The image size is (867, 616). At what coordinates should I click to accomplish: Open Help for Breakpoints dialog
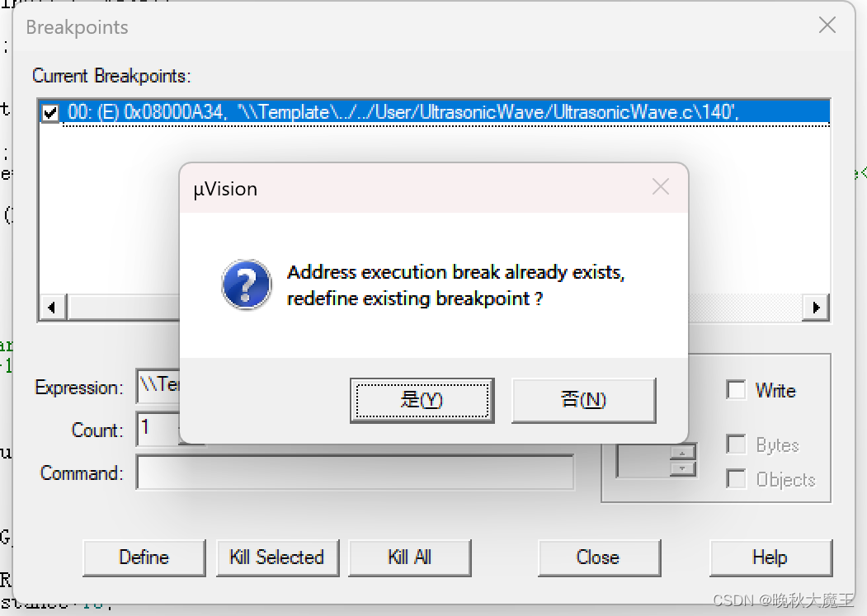(770, 557)
